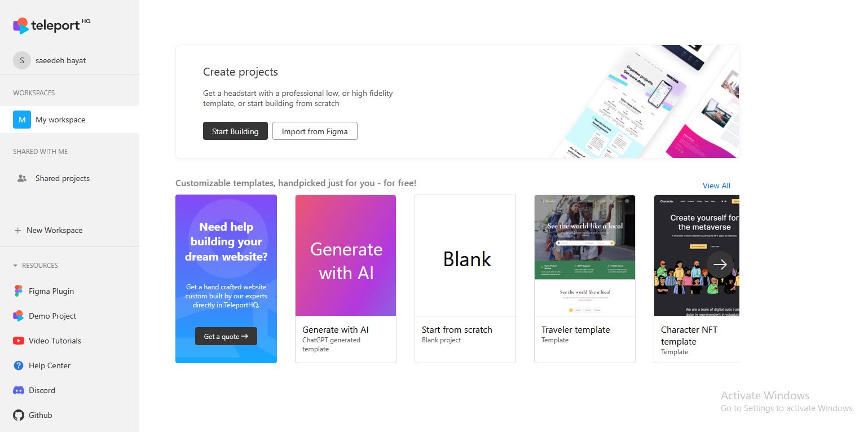This screenshot has height=432, width=868.
Task: Click the Video Tutorials YouTube icon
Action: pyautogui.click(x=19, y=341)
